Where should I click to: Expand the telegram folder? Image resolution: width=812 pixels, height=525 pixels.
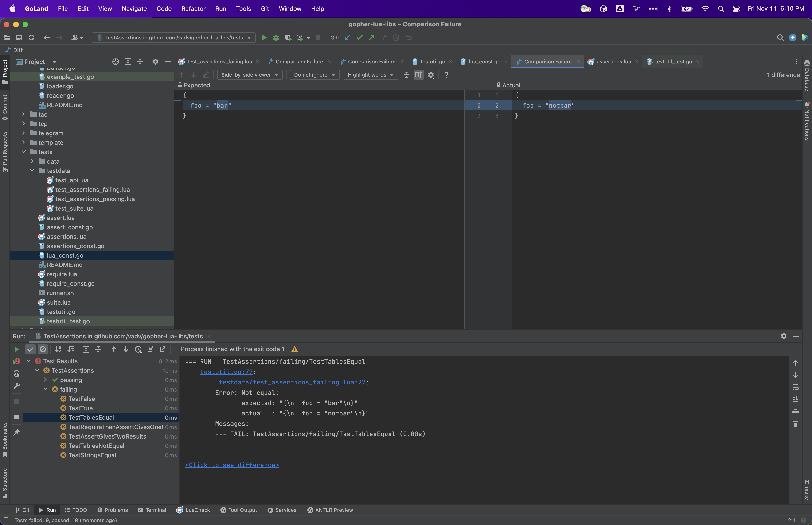[x=23, y=133]
